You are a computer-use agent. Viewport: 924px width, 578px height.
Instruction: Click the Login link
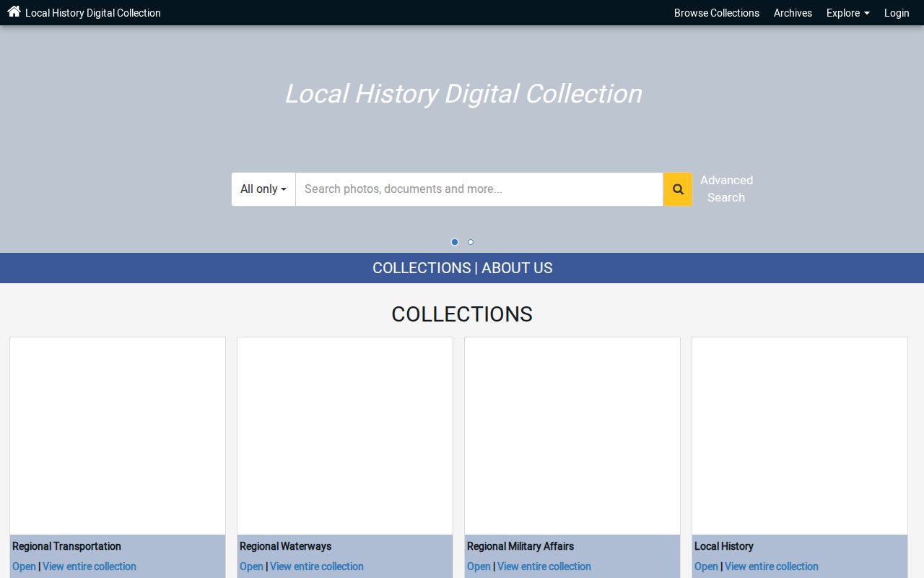[x=897, y=13]
